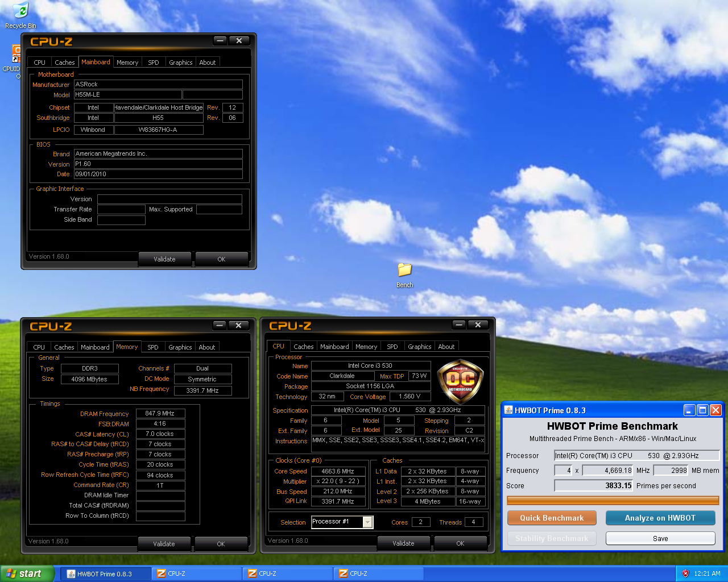The image size is (728, 582).
Task: Click the system tray security shield icon
Action: point(685,573)
